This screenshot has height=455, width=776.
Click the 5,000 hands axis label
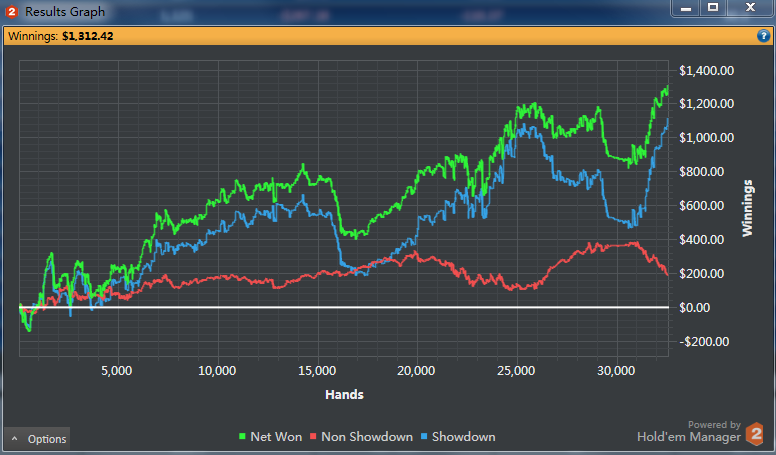(117, 371)
